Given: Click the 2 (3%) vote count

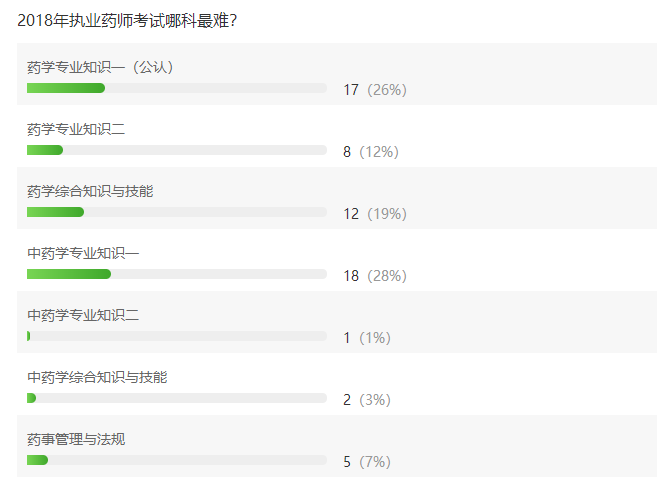Looking at the screenshot, I should point(367,400).
